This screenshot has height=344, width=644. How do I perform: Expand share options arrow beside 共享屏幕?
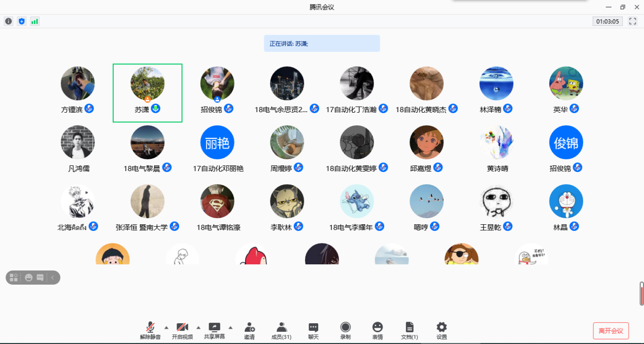pyautogui.click(x=230, y=327)
